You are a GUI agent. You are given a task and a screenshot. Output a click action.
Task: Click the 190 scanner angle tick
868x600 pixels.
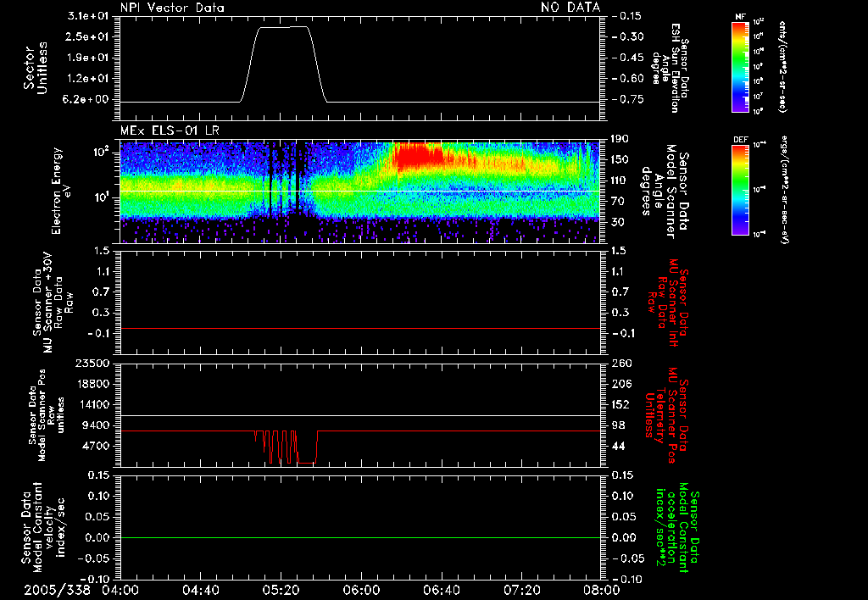[620, 139]
